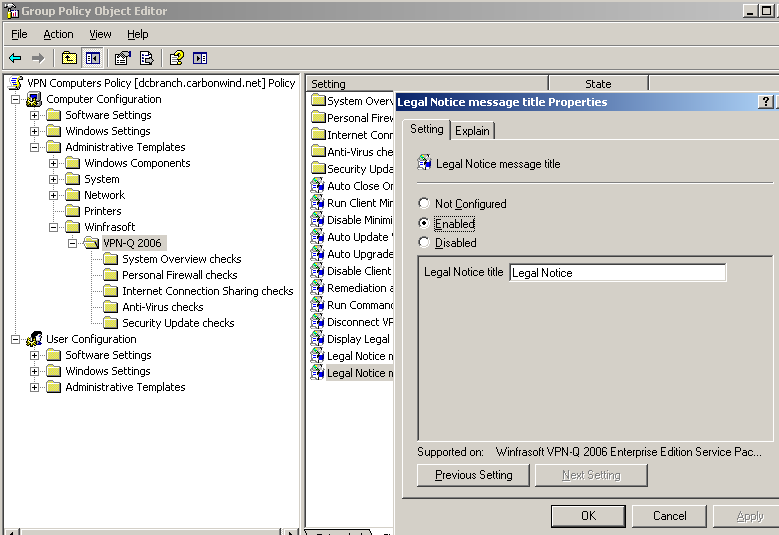Select the Not Configured radio button
779x535 pixels.
424,204
